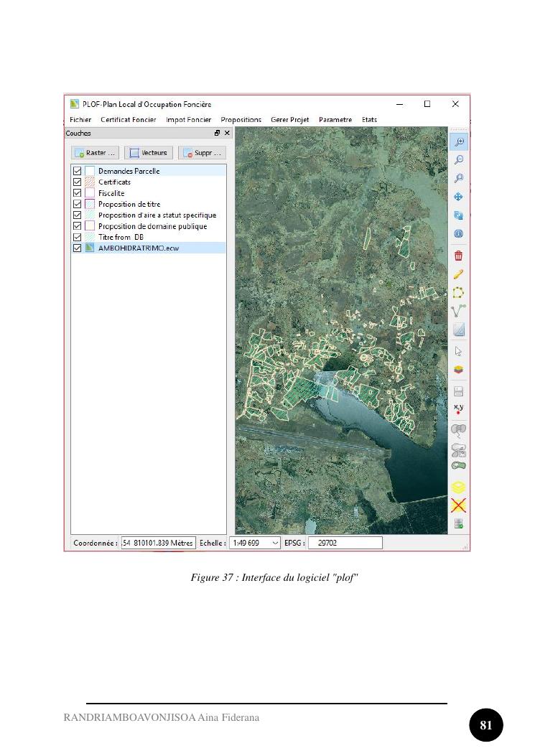
Task: Open the Certificat Foncier menu
Action: tap(129, 120)
